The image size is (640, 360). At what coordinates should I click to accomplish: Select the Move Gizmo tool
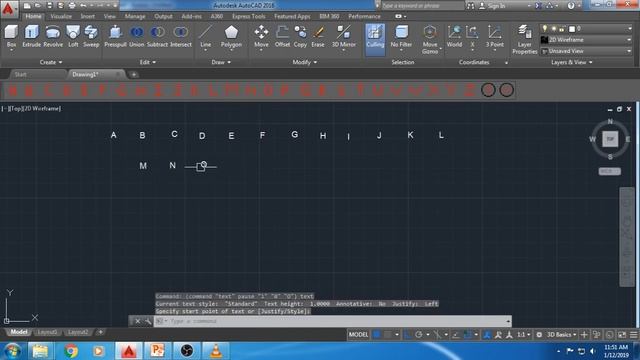tap(430, 40)
